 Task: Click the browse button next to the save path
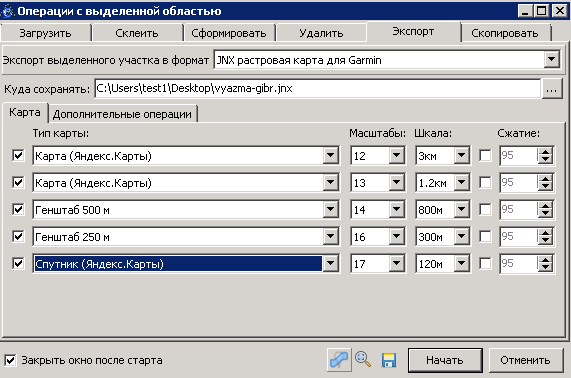click(551, 88)
